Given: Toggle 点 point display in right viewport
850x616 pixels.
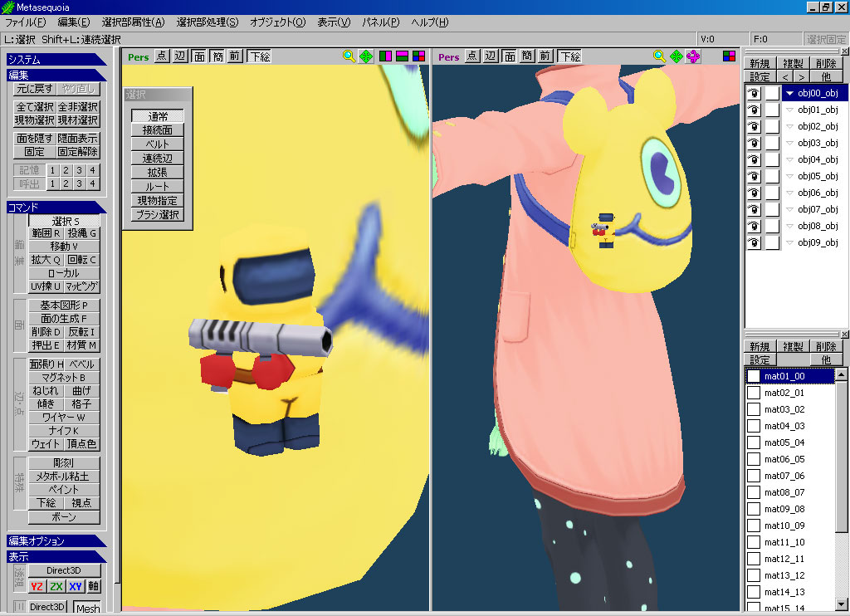Looking at the screenshot, I should pos(472,56).
